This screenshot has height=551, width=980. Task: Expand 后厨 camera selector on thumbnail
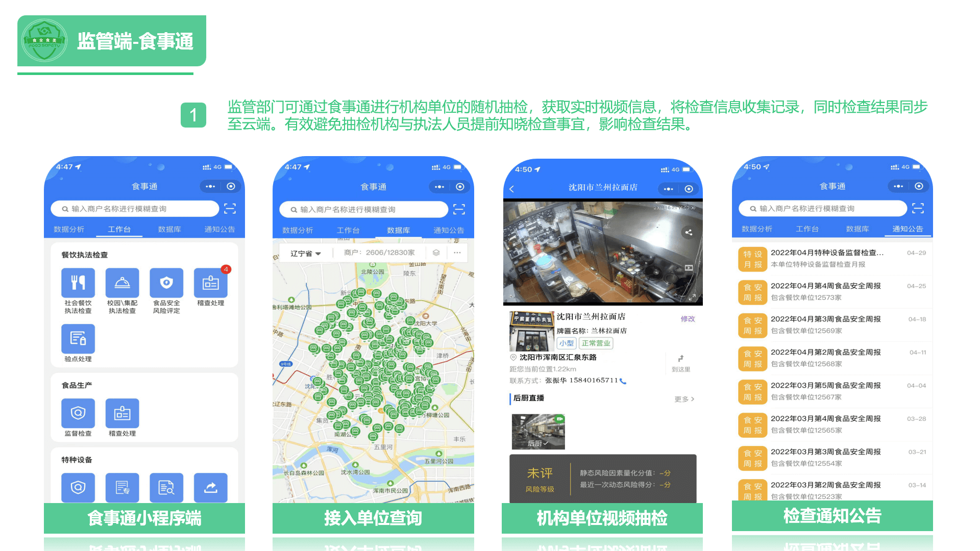(537, 444)
